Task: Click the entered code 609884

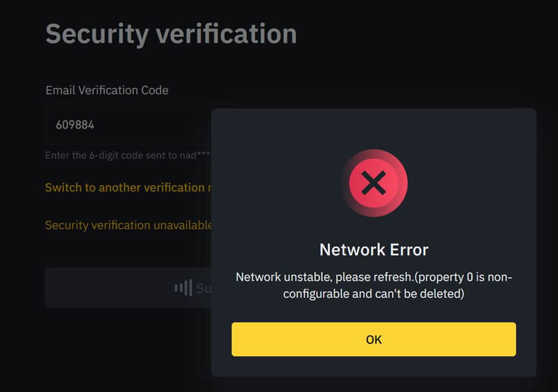Action: click(x=75, y=126)
